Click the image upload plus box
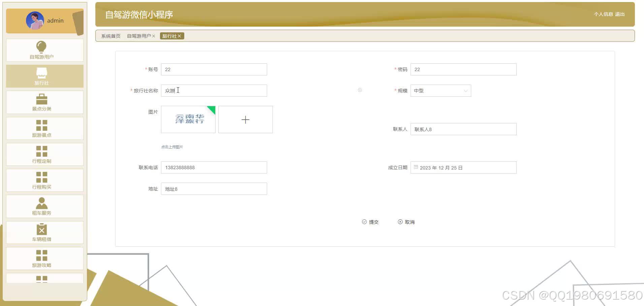The image size is (644, 306). [x=245, y=120]
